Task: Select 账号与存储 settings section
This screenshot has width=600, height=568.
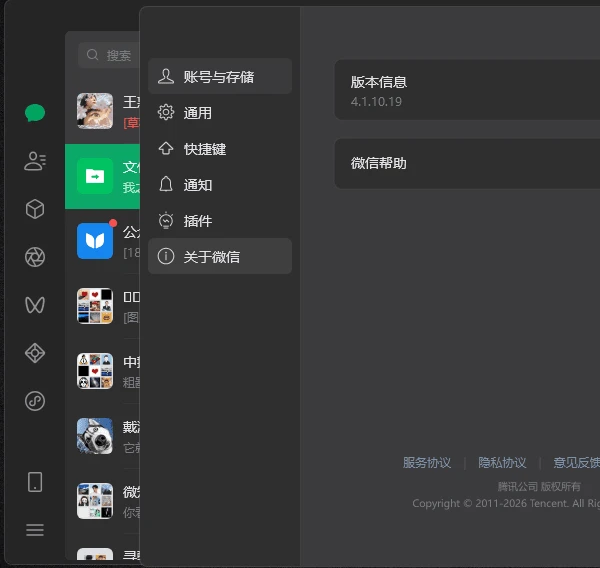Action: (220, 76)
